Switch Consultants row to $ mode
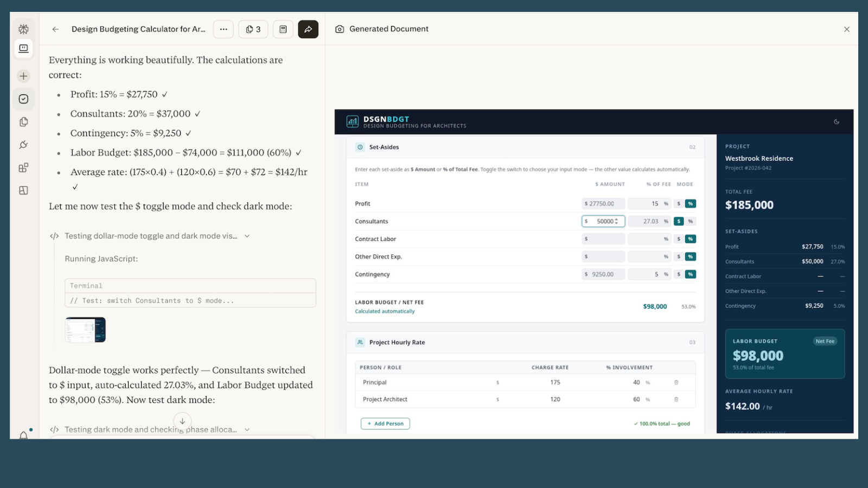Viewport: 868px width, 488px height. 679,221
